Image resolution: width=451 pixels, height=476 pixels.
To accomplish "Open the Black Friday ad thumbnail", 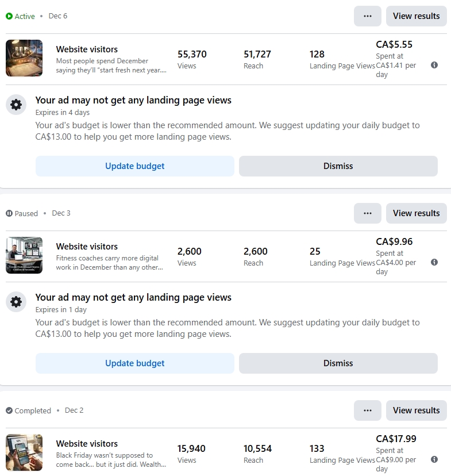I will click(24, 452).
